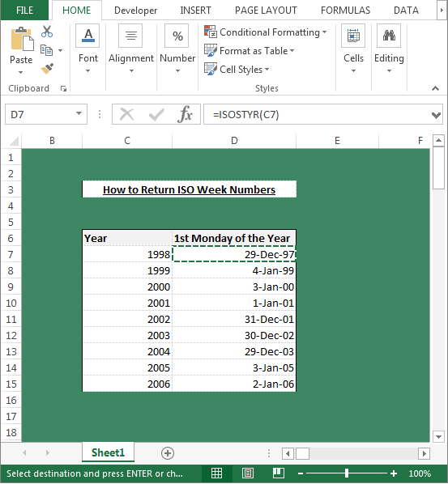The image size is (448, 484).
Task: Switch to Normal view in status bar
Action: pyautogui.click(x=216, y=473)
